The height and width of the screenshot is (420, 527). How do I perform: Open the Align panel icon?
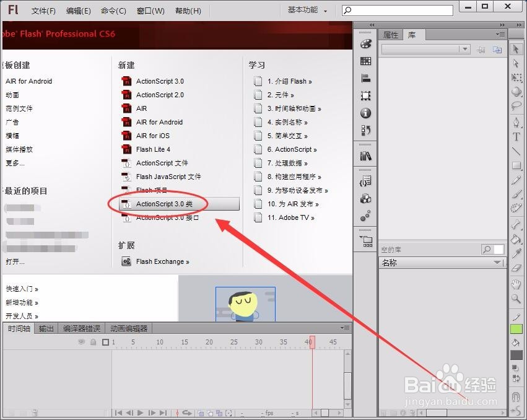(x=365, y=78)
